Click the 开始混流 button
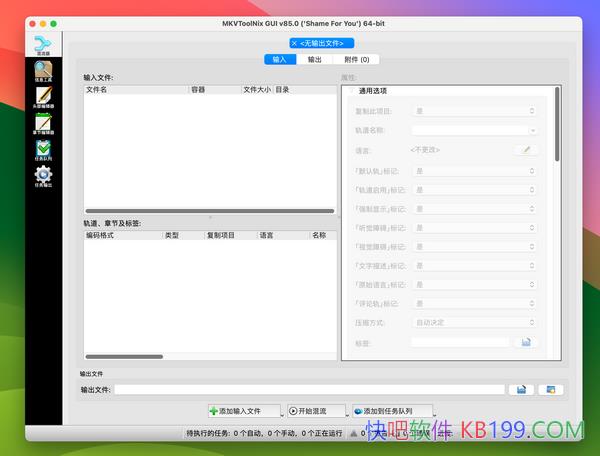Viewport: 600px width, 456px height. (313, 411)
